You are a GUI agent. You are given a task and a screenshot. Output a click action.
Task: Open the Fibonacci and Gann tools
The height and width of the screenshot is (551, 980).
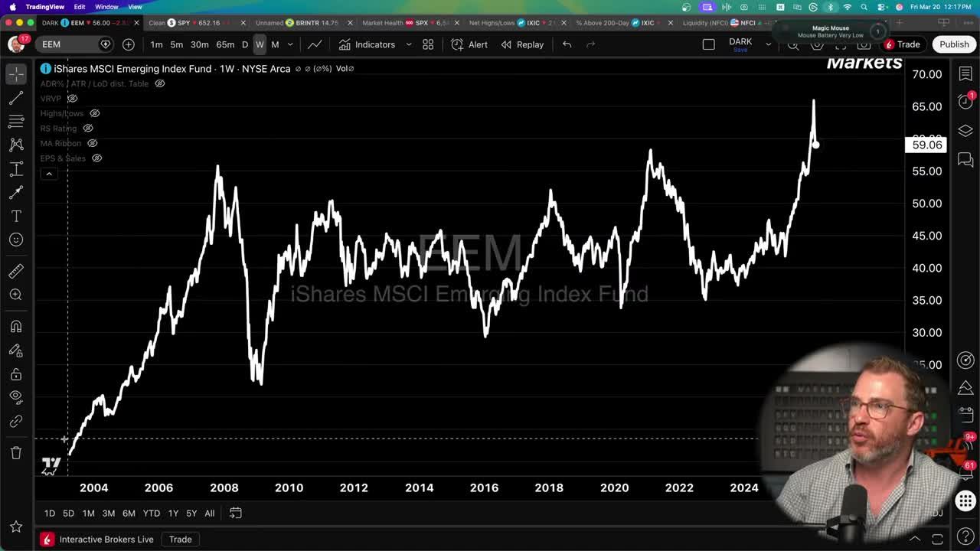[16, 122]
